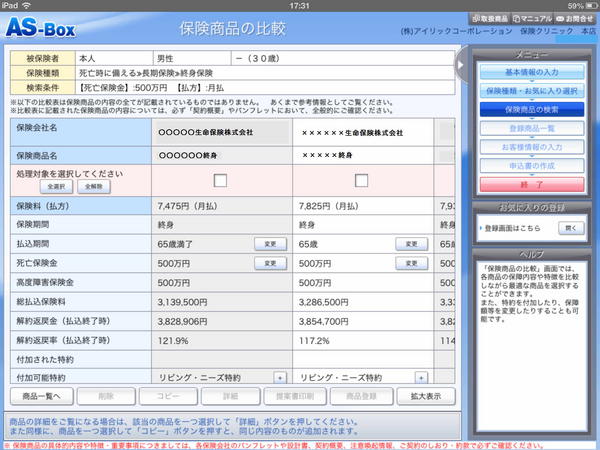Add rider with plus icon for ○○○○○○終身
Image resolution: width=600 pixels, height=450 pixels.
click(x=279, y=378)
